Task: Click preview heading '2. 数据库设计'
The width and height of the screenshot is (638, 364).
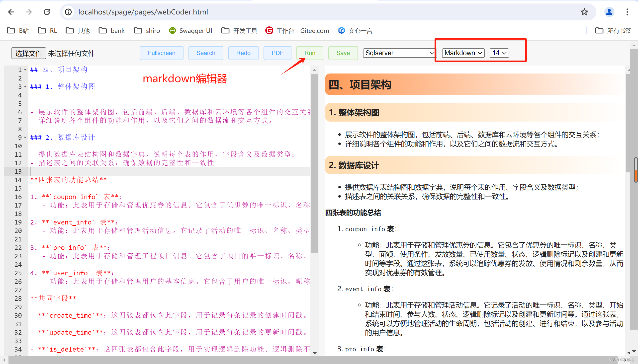Action: pyautogui.click(x=354, y=165)
